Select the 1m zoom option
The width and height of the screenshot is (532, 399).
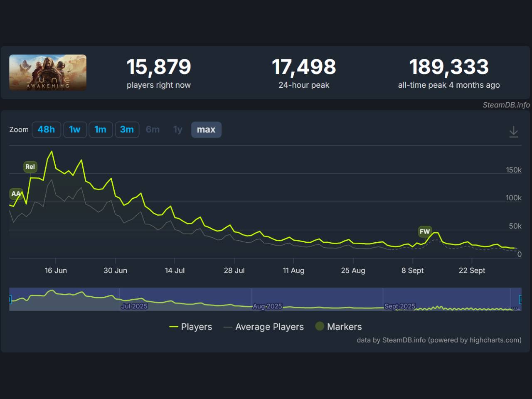(x=100, y=130)
